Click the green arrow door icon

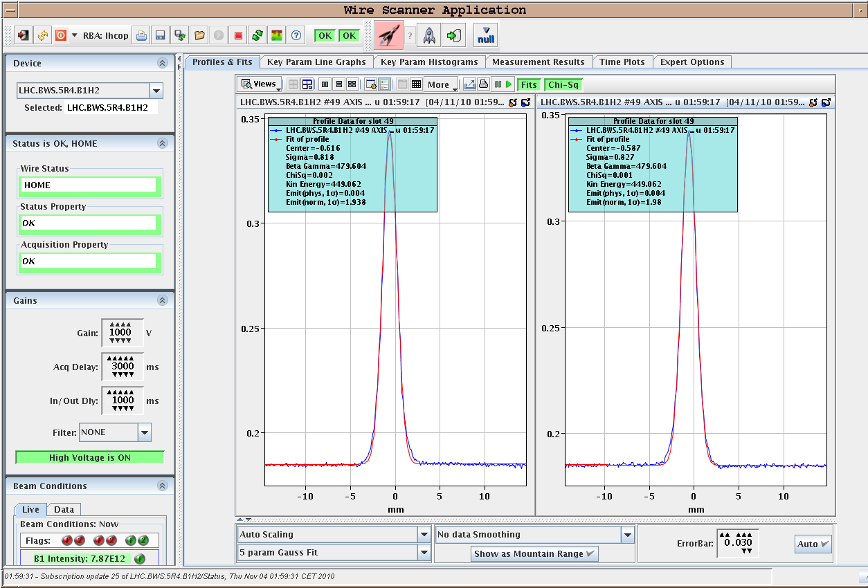(454, 35)
